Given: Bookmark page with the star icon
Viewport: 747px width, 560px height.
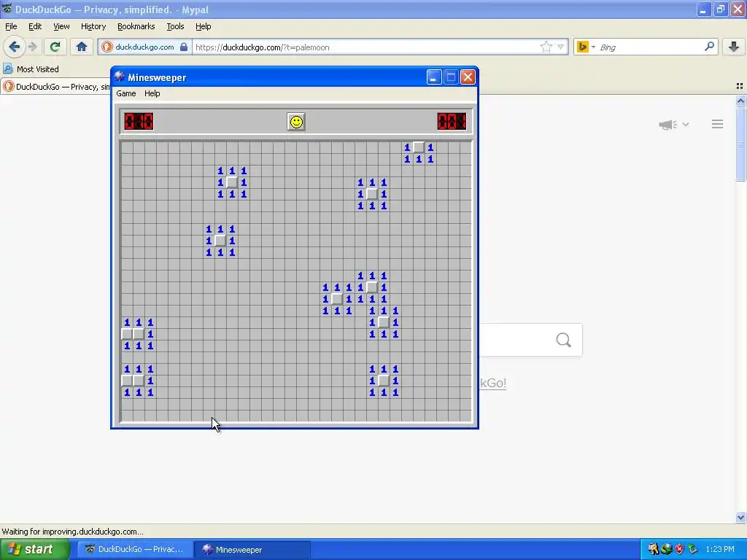Looking at the screenshot, I should 546,47.
